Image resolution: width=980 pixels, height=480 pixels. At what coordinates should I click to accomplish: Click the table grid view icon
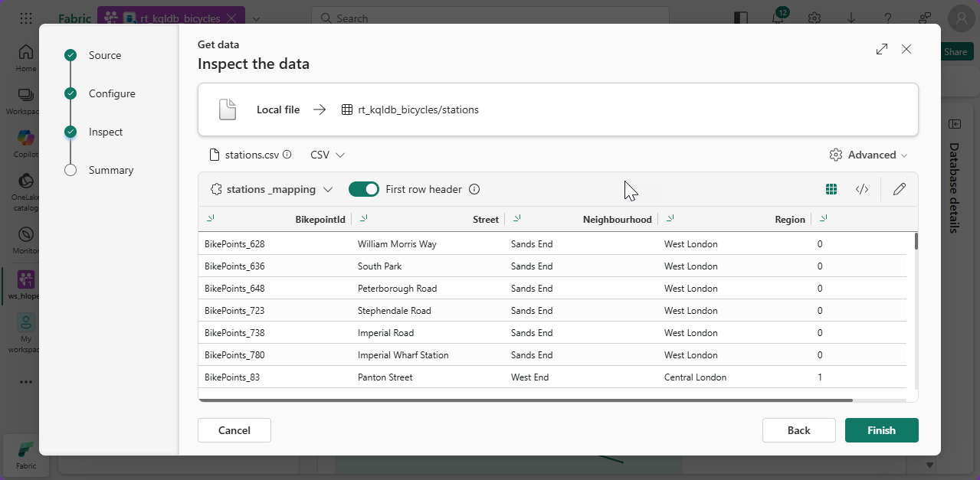(x=831, y=189)
